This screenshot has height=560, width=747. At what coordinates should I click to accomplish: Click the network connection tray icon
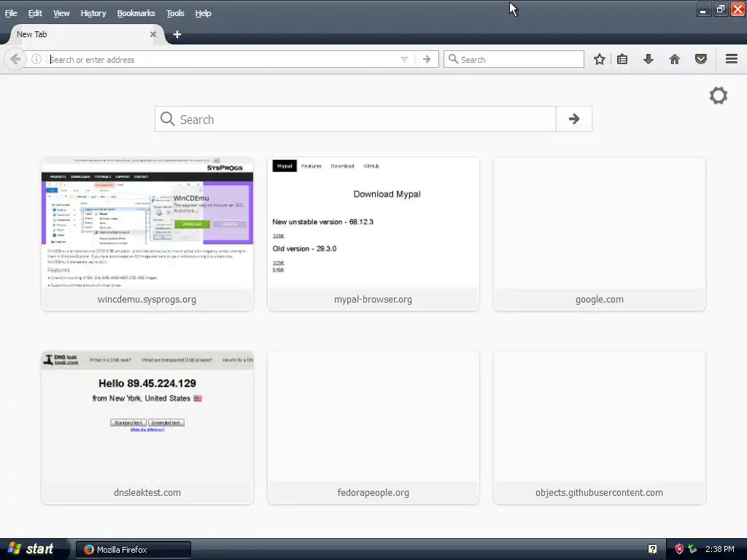(692, 549)
